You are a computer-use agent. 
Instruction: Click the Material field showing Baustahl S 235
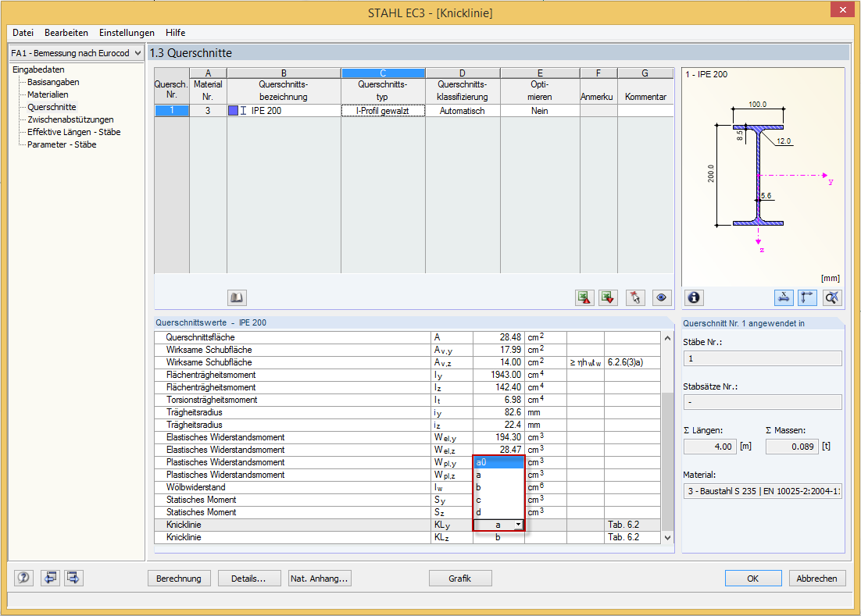click(762, 491)
